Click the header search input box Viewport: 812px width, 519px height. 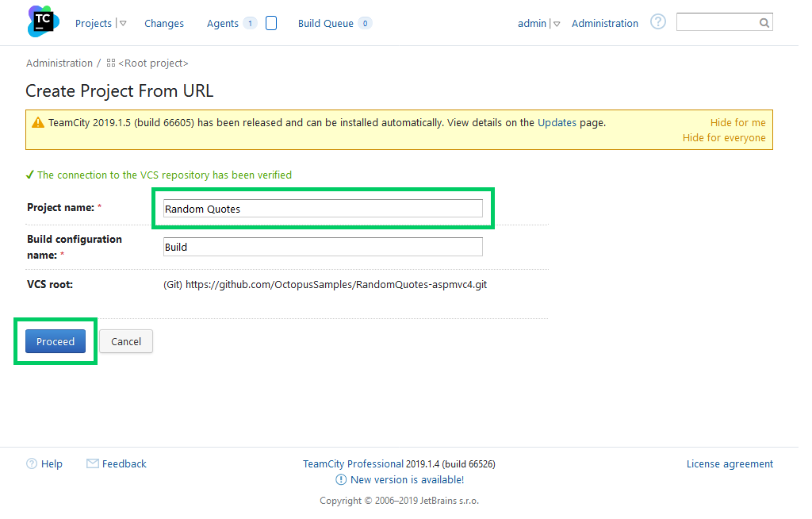[725, 22]
